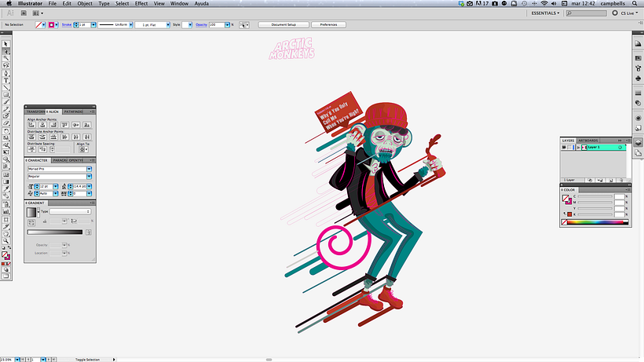Viewport: 644px width, 362px height.
Task: Click the zoom level field in status bar
Action: point(7,360)
